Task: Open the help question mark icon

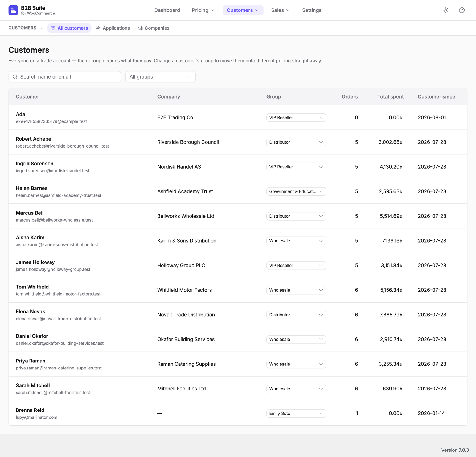Action: (x=462, y=10)
